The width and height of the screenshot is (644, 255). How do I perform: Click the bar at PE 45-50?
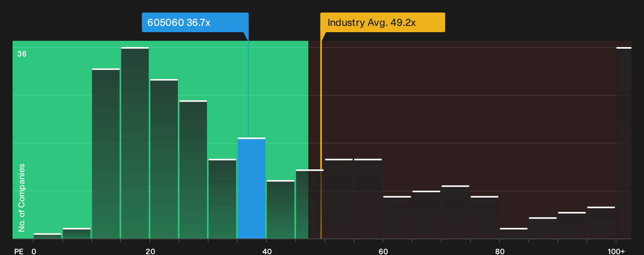click(x=309, y=204)
